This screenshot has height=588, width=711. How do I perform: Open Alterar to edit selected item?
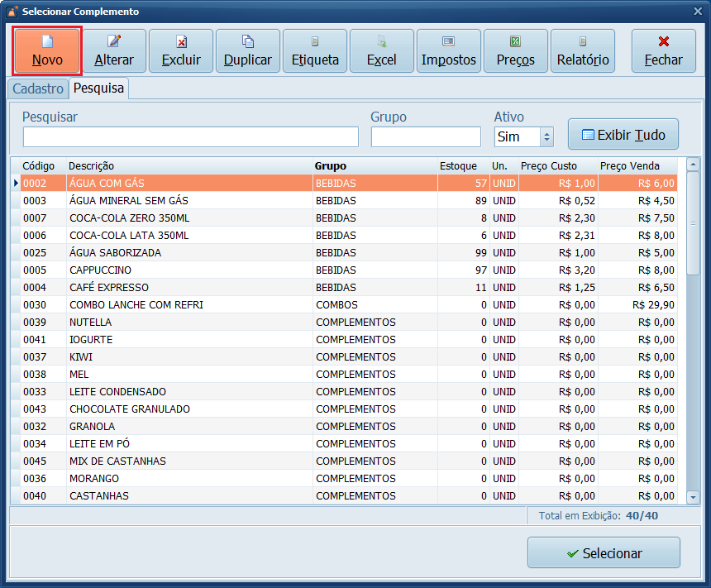[x=114, y=51]
